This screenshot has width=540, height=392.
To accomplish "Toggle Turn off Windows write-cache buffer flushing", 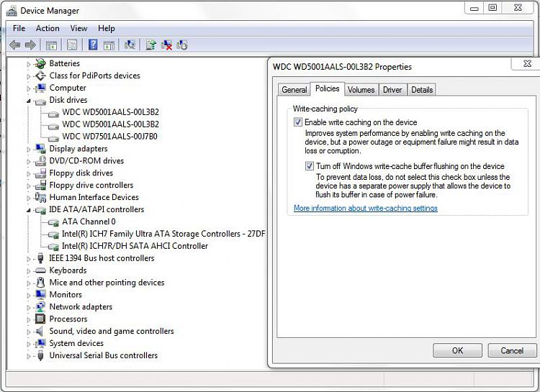I will pyautogui.click(x=310, y=166).
